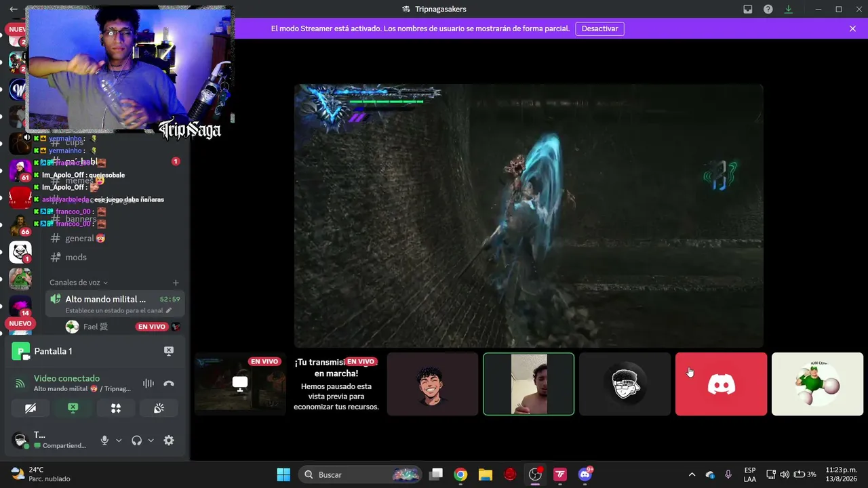Open Discord user settings gear
The image size is (868, 488).
coord(169,441)
